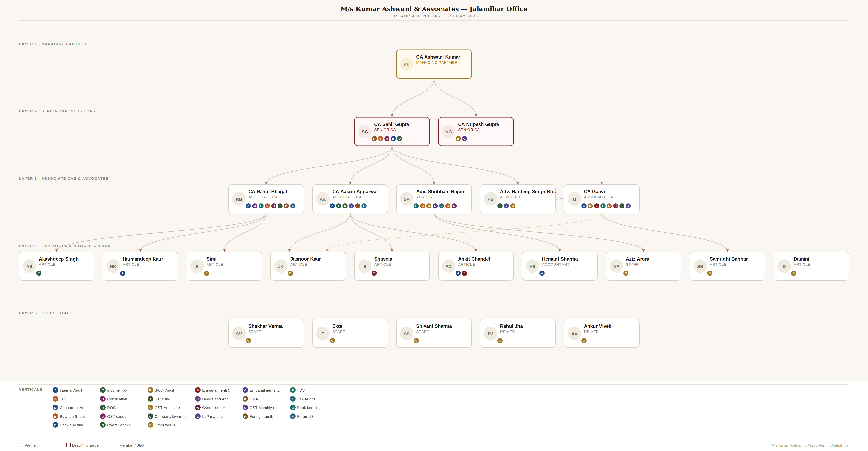Click the name Ekta

337,326
